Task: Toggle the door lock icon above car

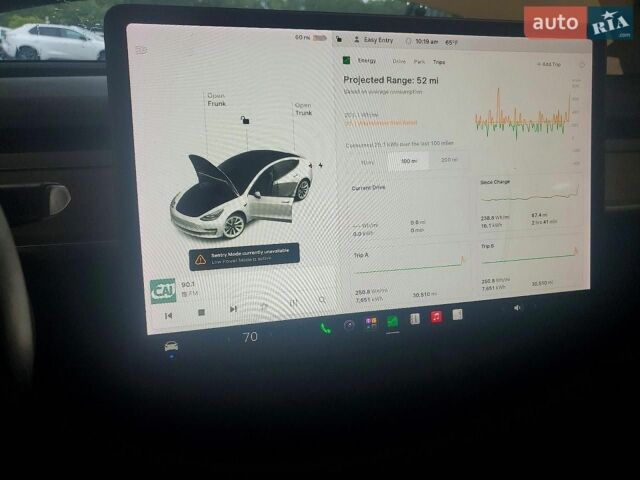Action: (245, 120)
